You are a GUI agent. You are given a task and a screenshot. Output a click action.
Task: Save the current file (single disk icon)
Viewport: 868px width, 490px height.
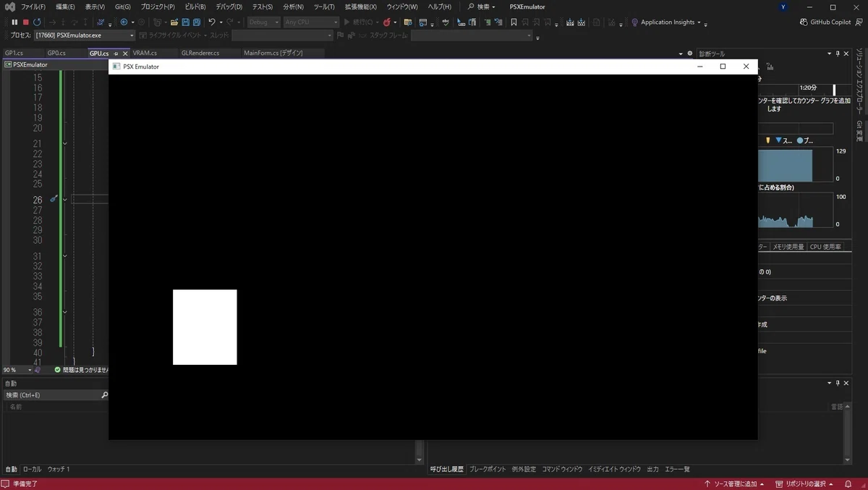pyautogui.click(x=185, y=22)
